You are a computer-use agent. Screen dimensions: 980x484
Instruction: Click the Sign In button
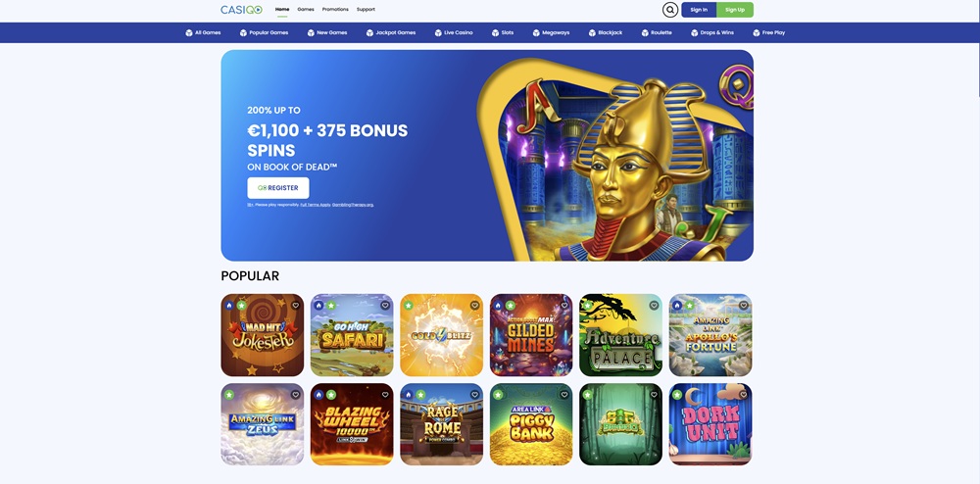tap(699, 10)
